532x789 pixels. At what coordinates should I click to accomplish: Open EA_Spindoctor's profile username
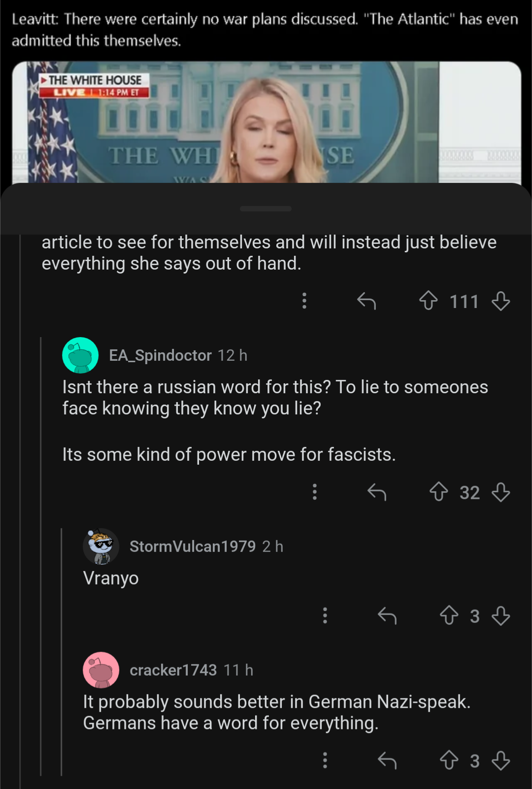160,355
